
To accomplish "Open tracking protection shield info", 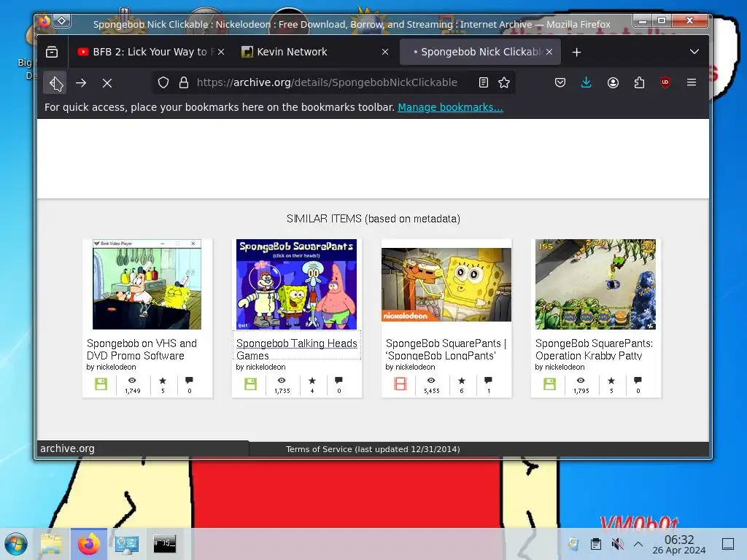I will click(163, 83).
